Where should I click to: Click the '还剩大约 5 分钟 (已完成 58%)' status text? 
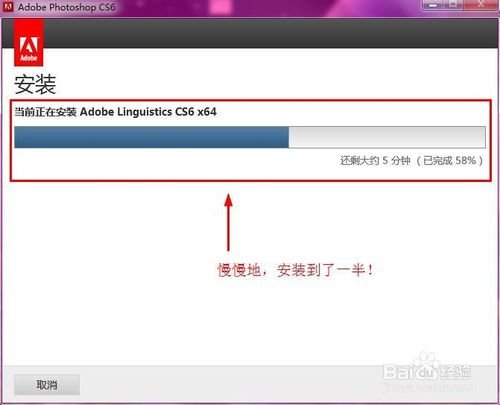(412, 161)
